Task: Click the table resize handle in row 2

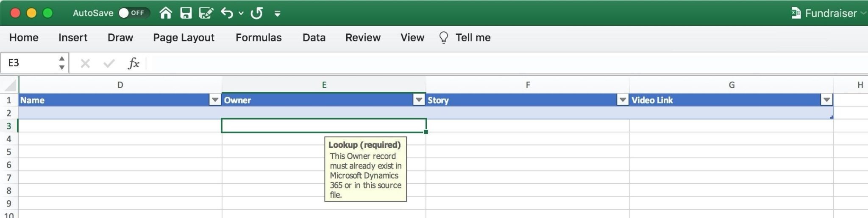Action: coord(831,117)
